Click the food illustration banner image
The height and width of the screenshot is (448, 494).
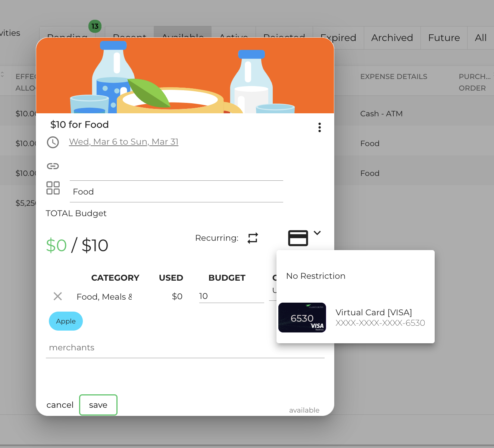[185, 76]
